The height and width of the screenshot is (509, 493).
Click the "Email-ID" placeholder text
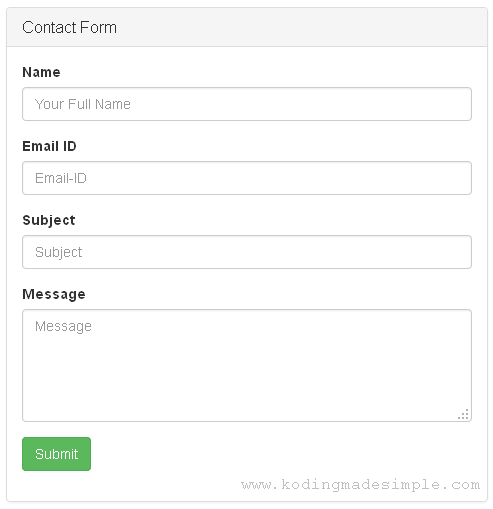(61, 178)
